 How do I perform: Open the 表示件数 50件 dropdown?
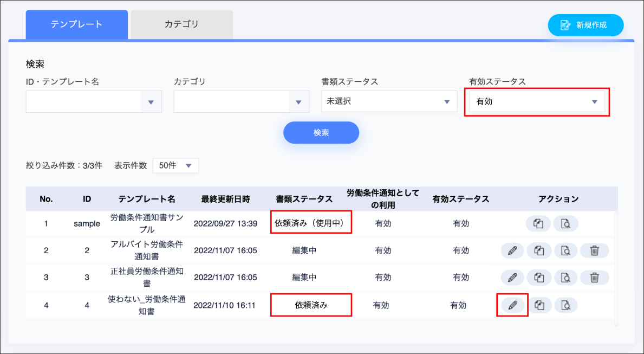click(x=175, y=166)
